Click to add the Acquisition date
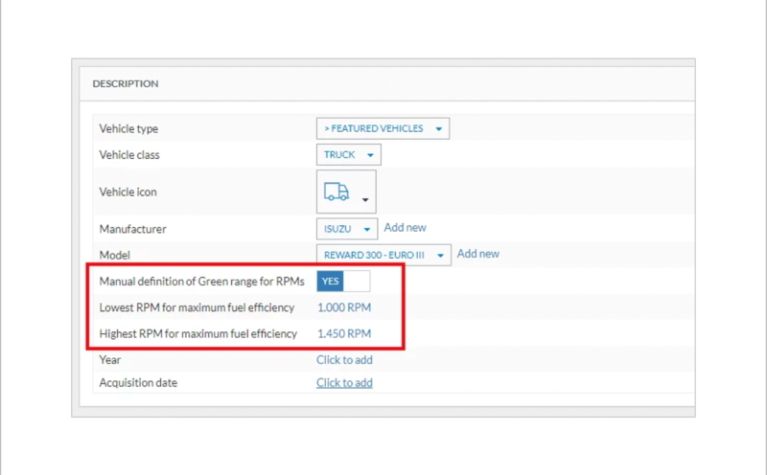The width and height of the screenshot is (767, 475). 344,383
